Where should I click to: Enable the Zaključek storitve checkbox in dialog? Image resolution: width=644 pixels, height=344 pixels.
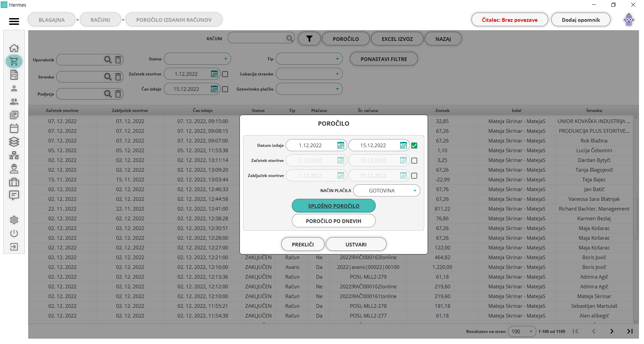click(x=414, y=176)
